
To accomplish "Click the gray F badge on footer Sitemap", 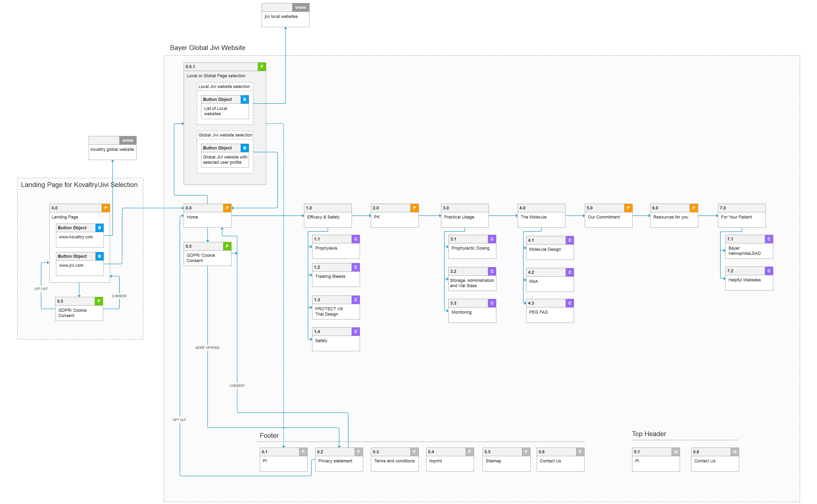I will tap(526, 452).
